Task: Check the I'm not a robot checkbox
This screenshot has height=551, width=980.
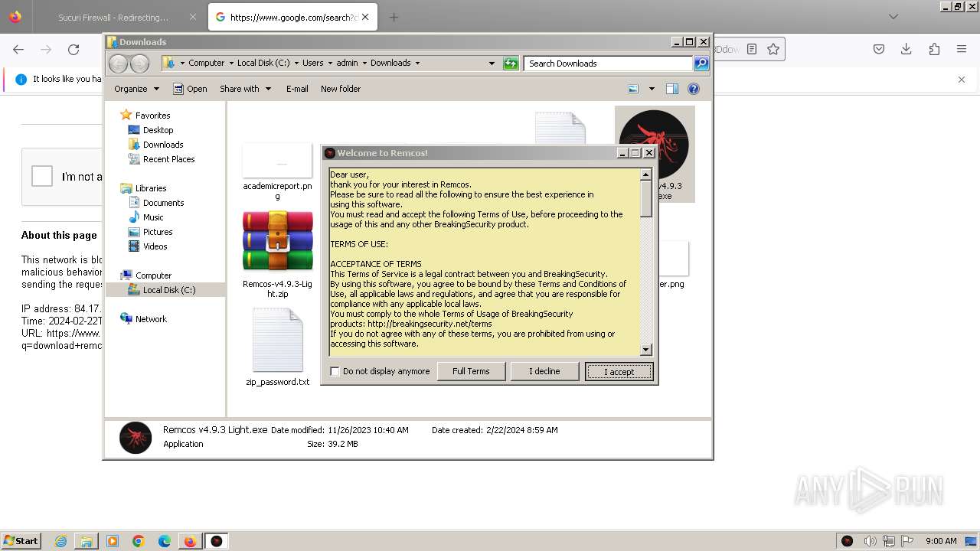Action: coord(42,176)
